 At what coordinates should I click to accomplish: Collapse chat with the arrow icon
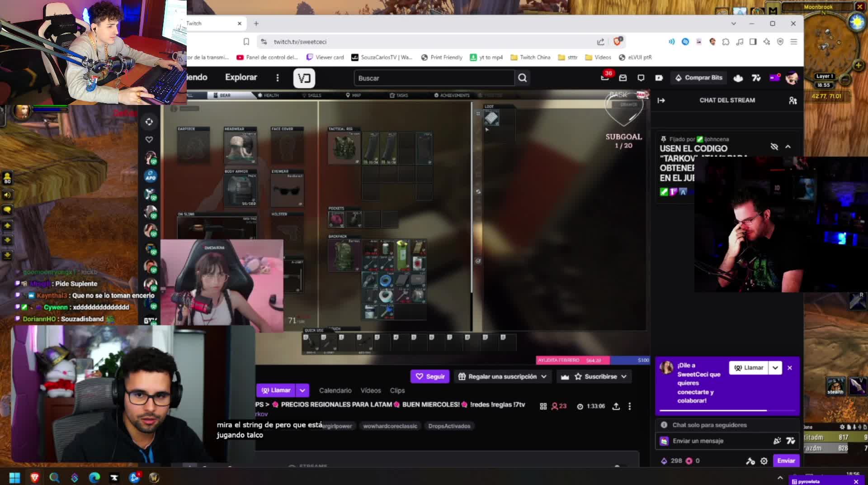click(x=661, y=100)
